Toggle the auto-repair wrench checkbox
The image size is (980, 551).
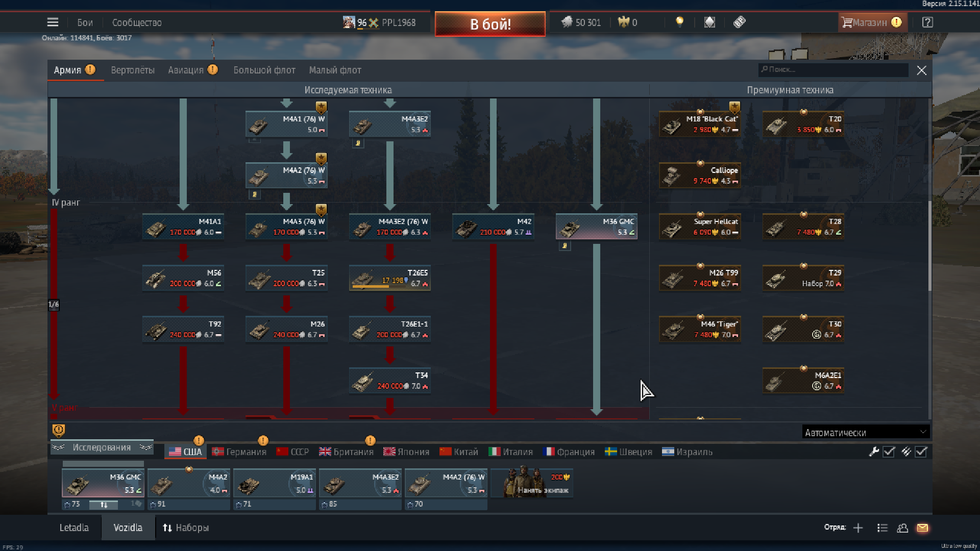click(889, 452)
